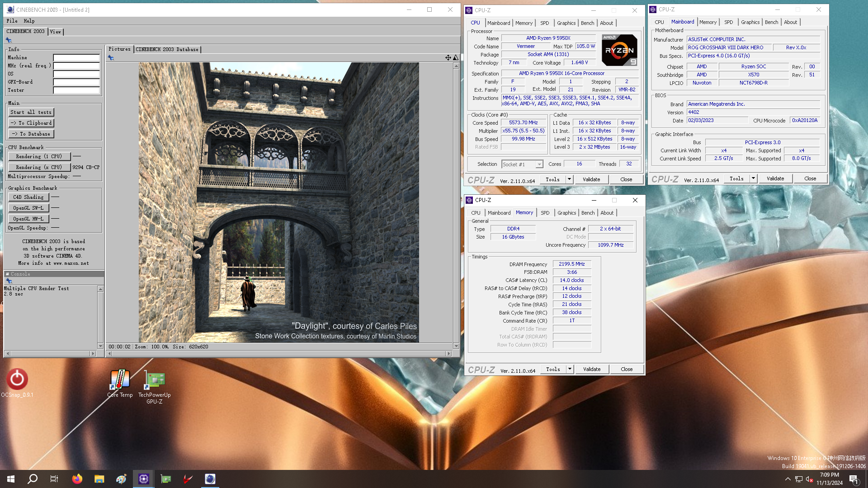Select Memory tab in CPU-Z CPU window
868x488 pixels.
click(524, 23)
